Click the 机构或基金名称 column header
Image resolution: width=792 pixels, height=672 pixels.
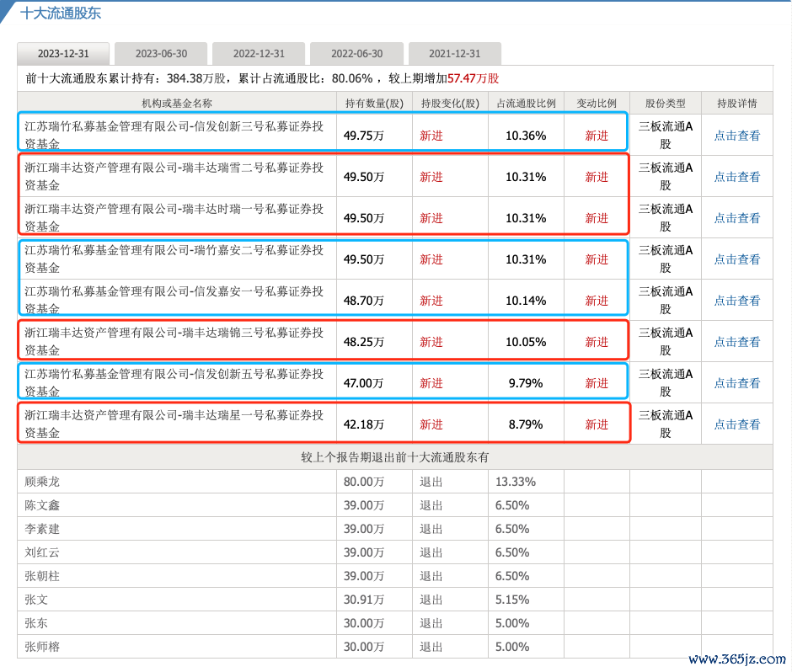click(177, 104)
